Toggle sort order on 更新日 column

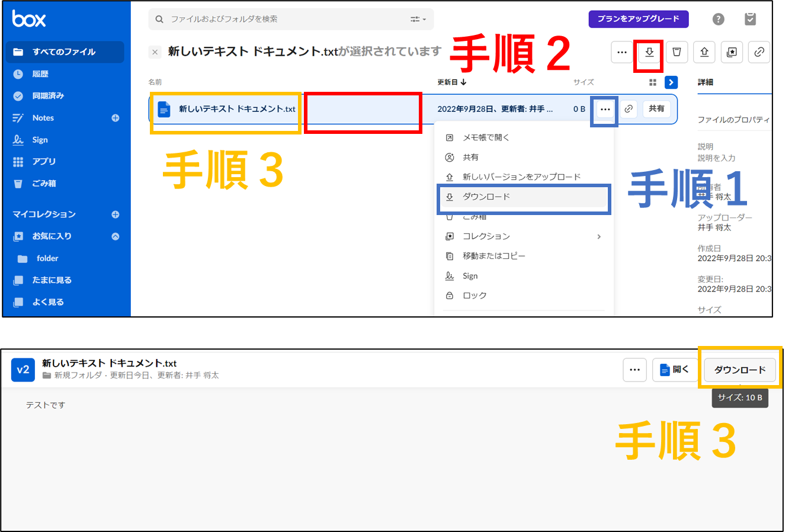point(447,82)
